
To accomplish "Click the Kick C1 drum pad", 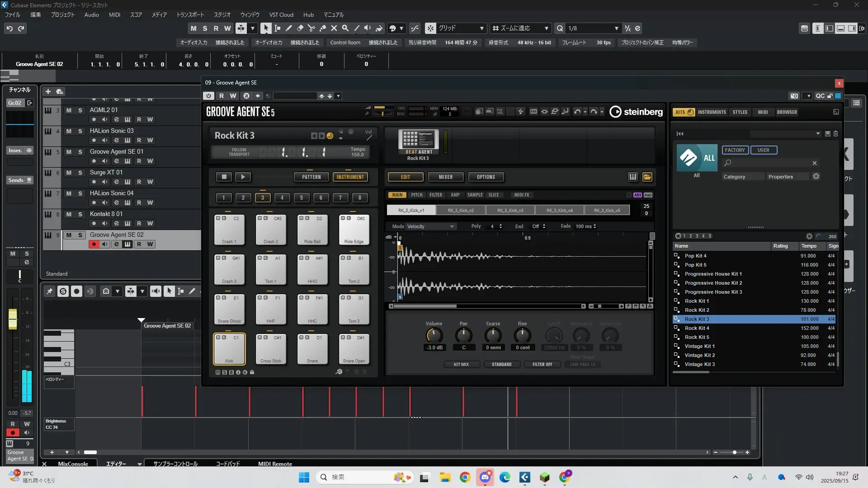I will click(x=229, y=349).
